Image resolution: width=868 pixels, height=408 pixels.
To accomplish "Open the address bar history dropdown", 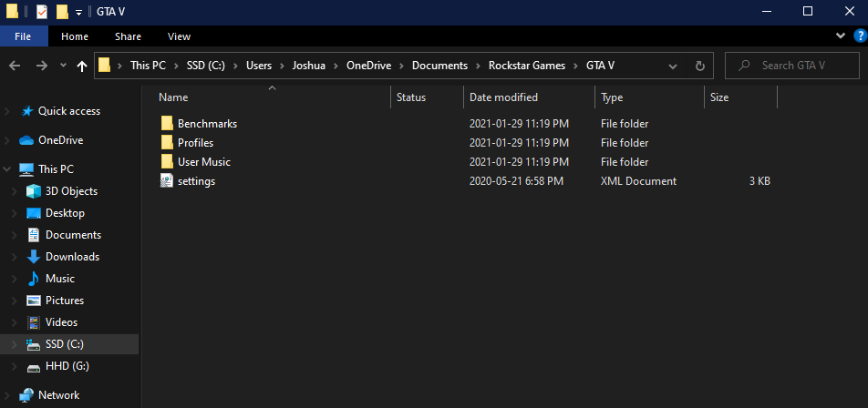I will (673, 66).
